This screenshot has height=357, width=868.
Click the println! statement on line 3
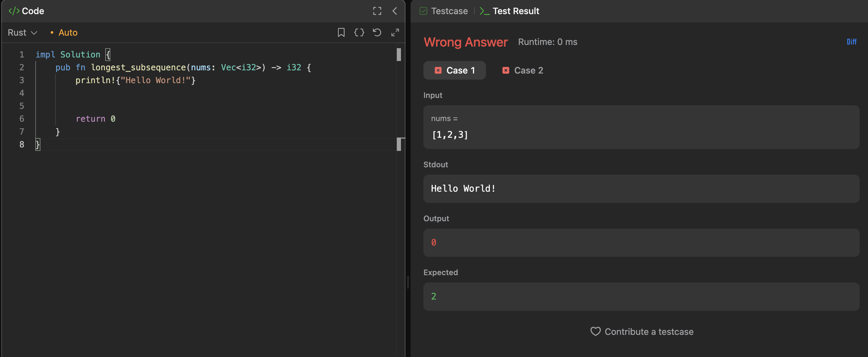click(135, 80)
